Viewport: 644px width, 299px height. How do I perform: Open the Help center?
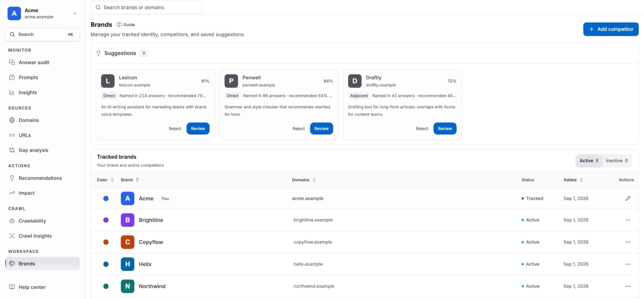42,287
